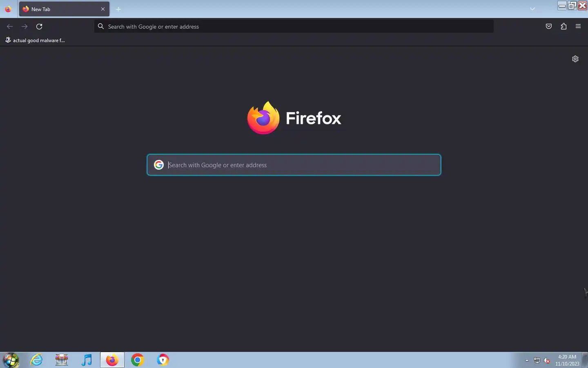Go back one page

click(10, 27)
